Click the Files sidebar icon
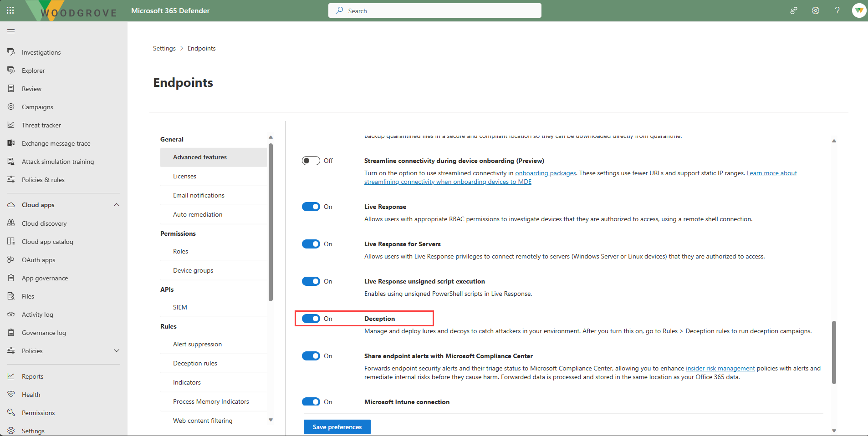Viewport: 868px width, 436px height. pos(11,296)
